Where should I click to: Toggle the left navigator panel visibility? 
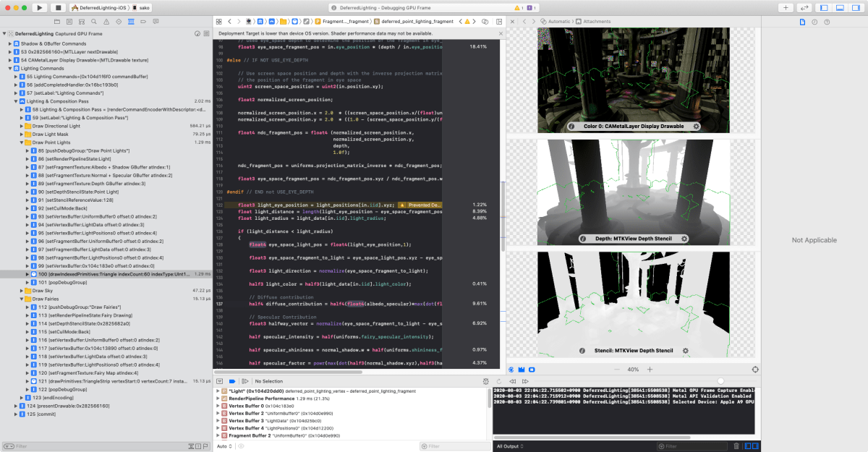coord(825,7)
